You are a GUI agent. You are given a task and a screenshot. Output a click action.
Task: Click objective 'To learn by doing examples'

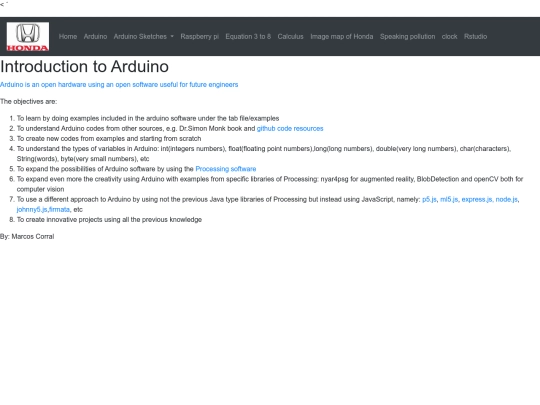148,118
